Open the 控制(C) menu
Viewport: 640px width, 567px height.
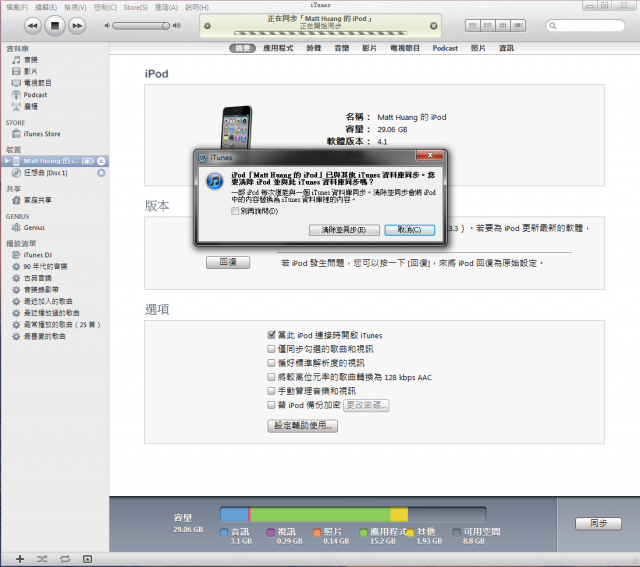[105, 7]
